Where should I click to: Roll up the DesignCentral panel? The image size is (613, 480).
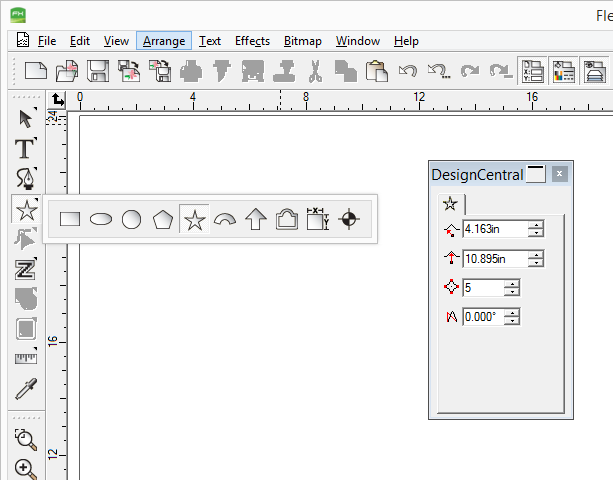coord(536,174)
